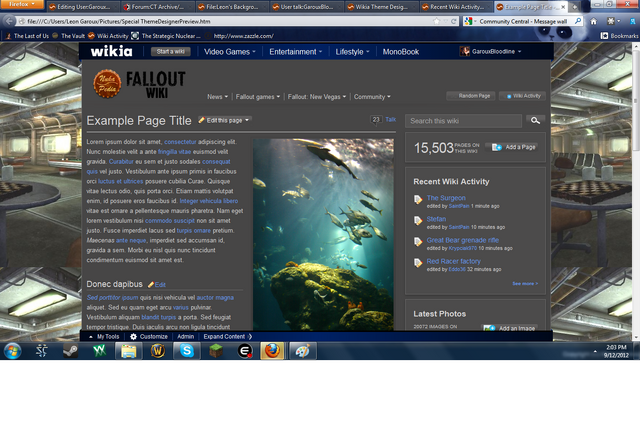This screenshot has height=422, width=640.
Task: Expand the Fallout games navigation menu
Action: click(258, 97)
